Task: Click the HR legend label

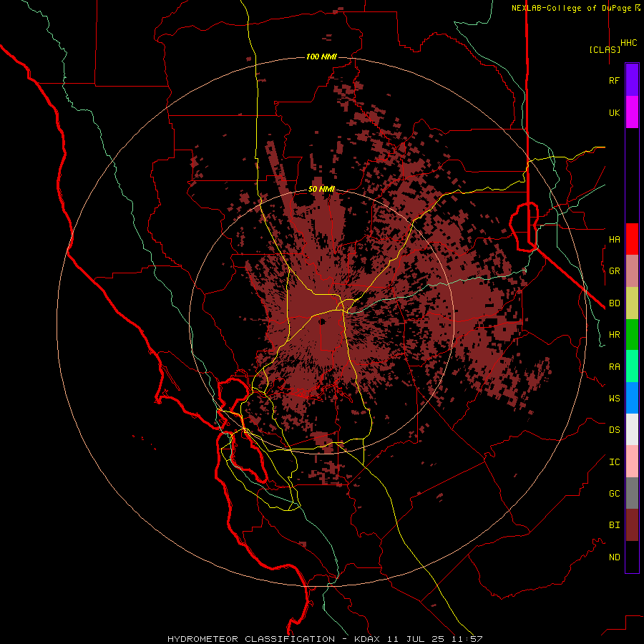Action: [614, 335]
